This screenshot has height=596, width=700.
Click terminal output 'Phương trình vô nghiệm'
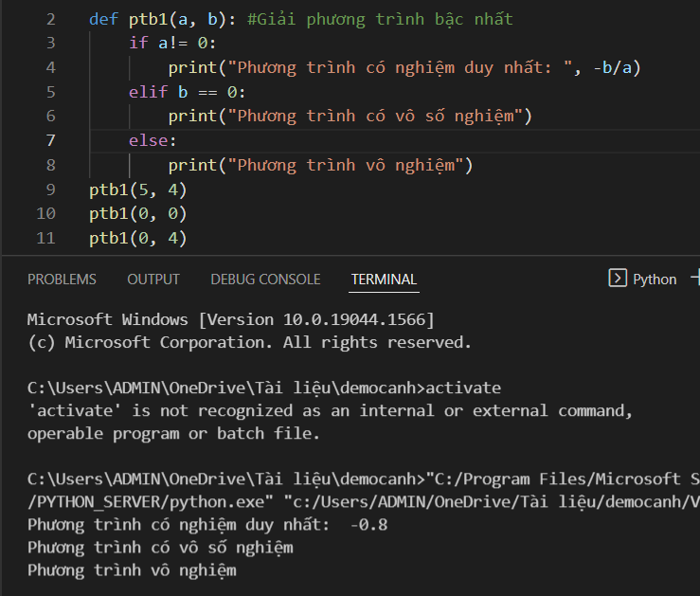132,570
